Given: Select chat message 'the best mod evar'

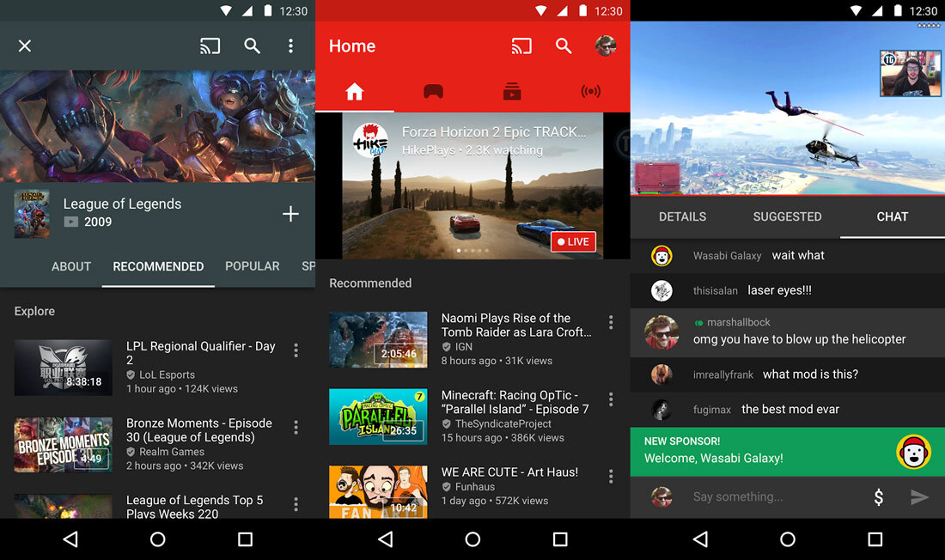Looking at the screenshot, I should click(x=790, y=410).
